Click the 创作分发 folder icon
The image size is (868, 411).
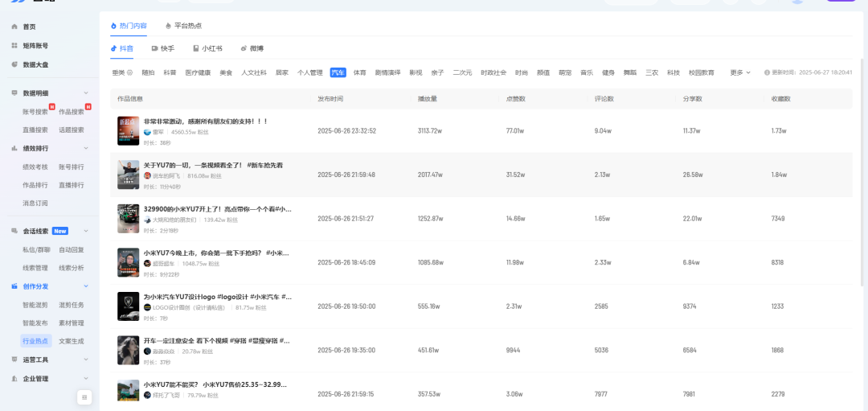[x=14, y=286]
